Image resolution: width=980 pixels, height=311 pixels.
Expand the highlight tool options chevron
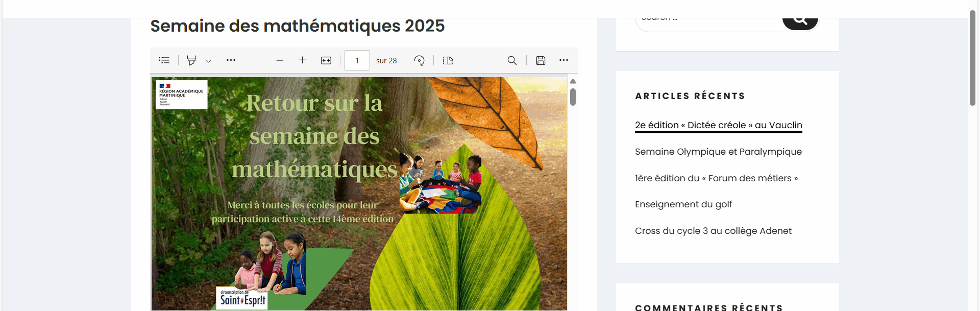click(208, 61)
